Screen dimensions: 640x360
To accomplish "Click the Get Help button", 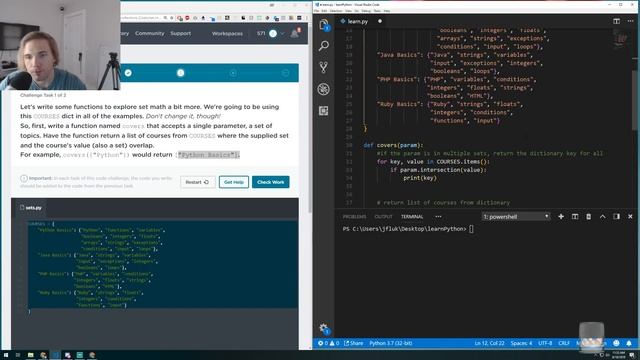I will pyautogui.click(x=234, y=182).
